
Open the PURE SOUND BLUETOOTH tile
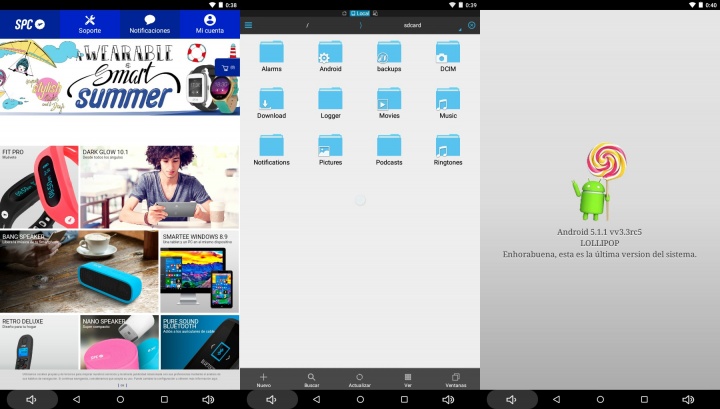(x=200, y=342)
